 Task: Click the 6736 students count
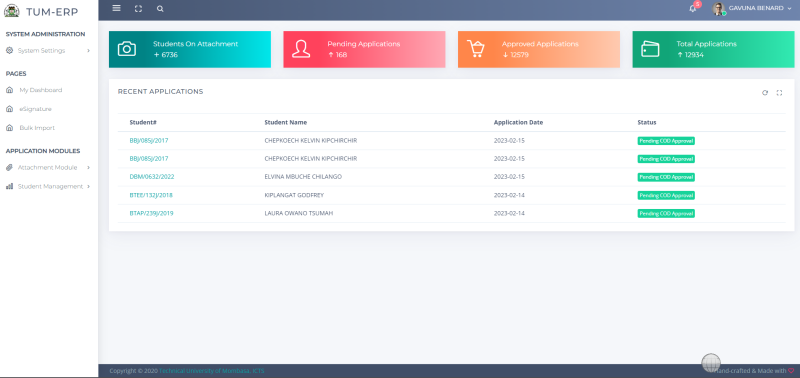pos(169,55)
